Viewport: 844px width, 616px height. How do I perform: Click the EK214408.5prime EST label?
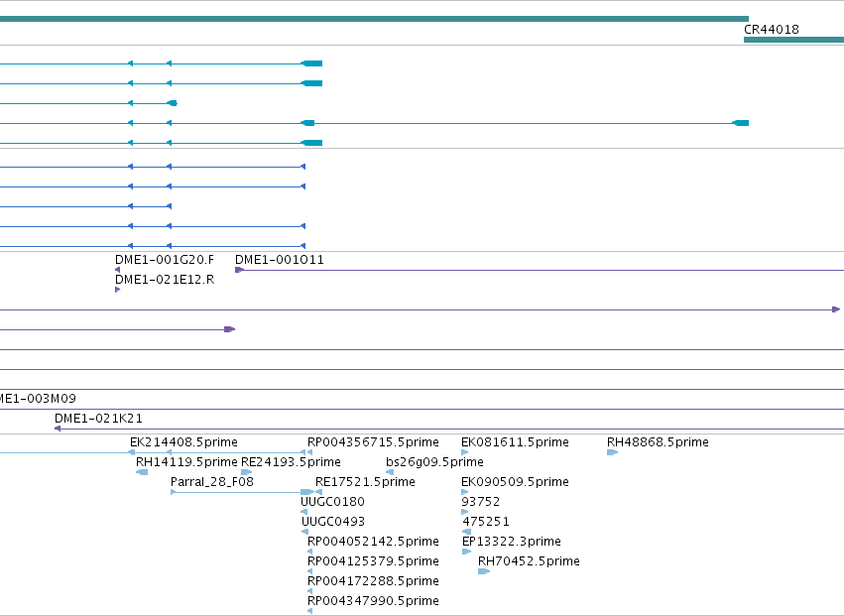click(183, 442)
